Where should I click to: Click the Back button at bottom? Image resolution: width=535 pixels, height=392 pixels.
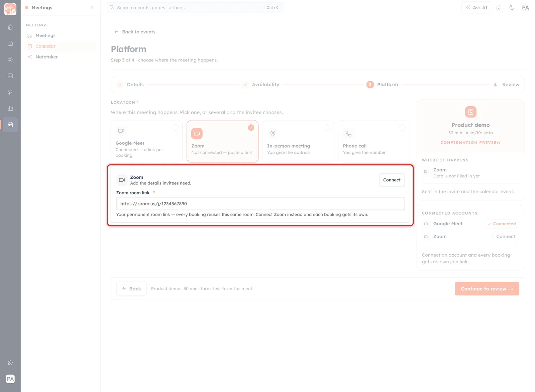131,289
